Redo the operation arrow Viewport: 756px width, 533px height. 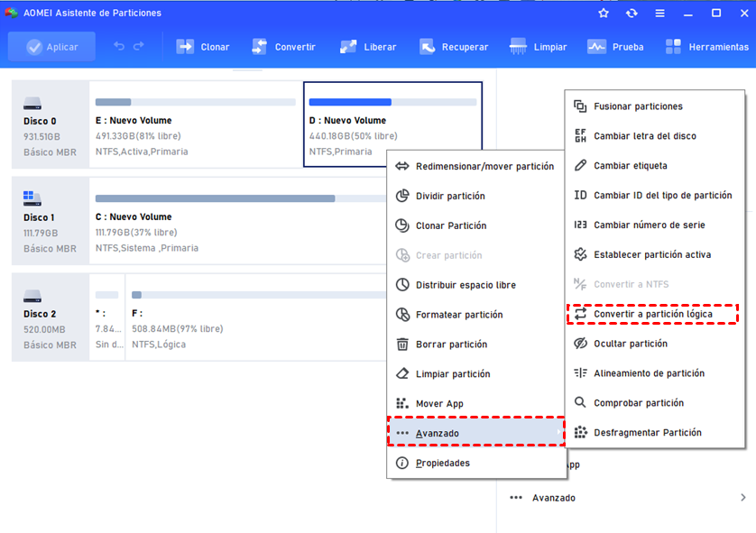tap(138, 46)
